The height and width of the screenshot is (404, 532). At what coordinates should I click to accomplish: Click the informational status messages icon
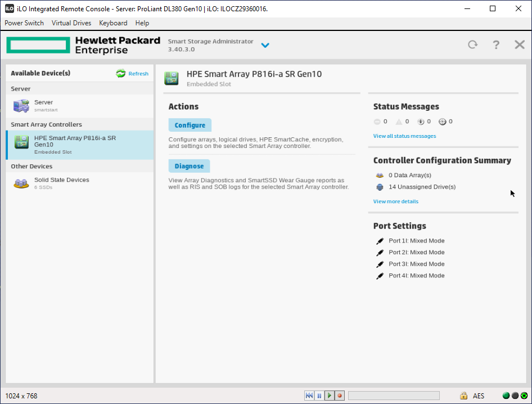coord(421,122)
